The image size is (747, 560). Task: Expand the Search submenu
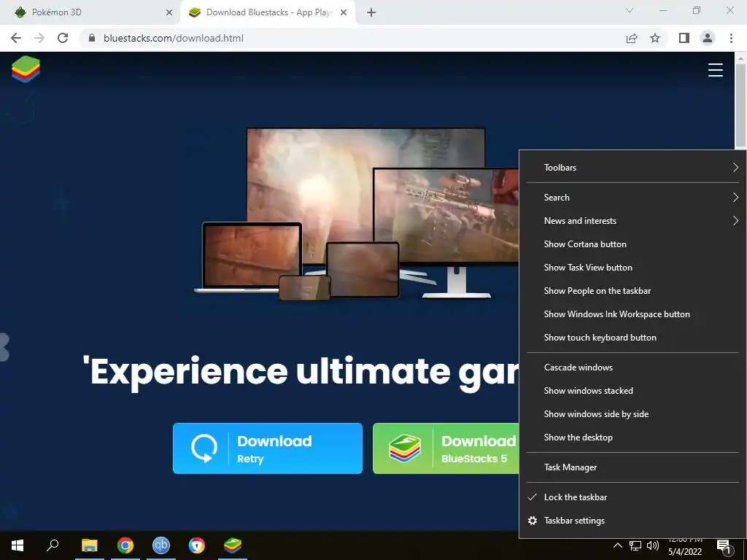632,197
